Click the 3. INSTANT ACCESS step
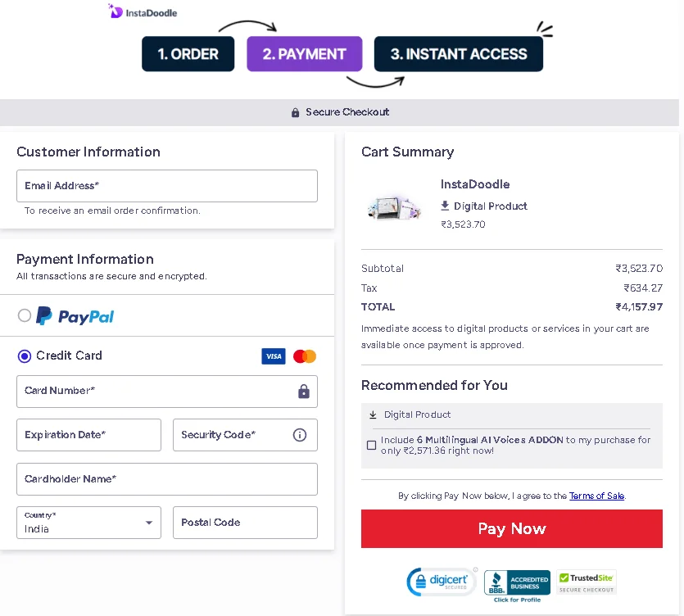This screenshot has width=684, height=616. coord(458,54)
